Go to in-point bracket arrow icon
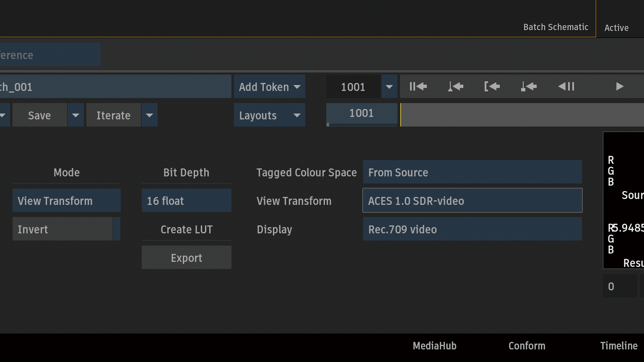 coord(492,86)
